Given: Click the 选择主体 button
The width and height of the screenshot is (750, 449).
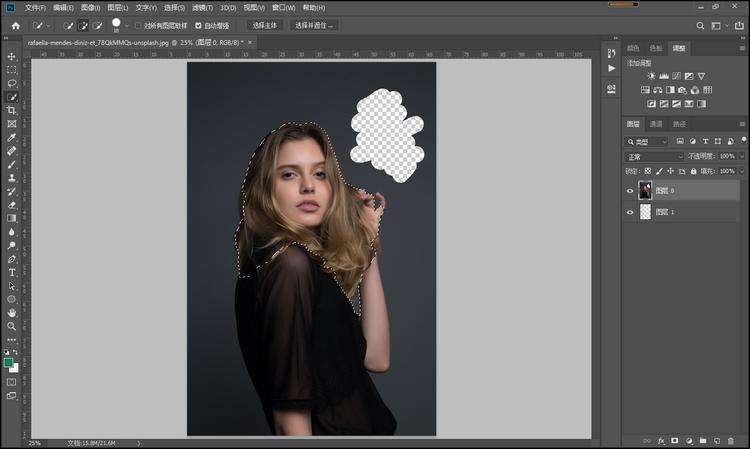Looking at the screenshot, I should coord(265,25).
